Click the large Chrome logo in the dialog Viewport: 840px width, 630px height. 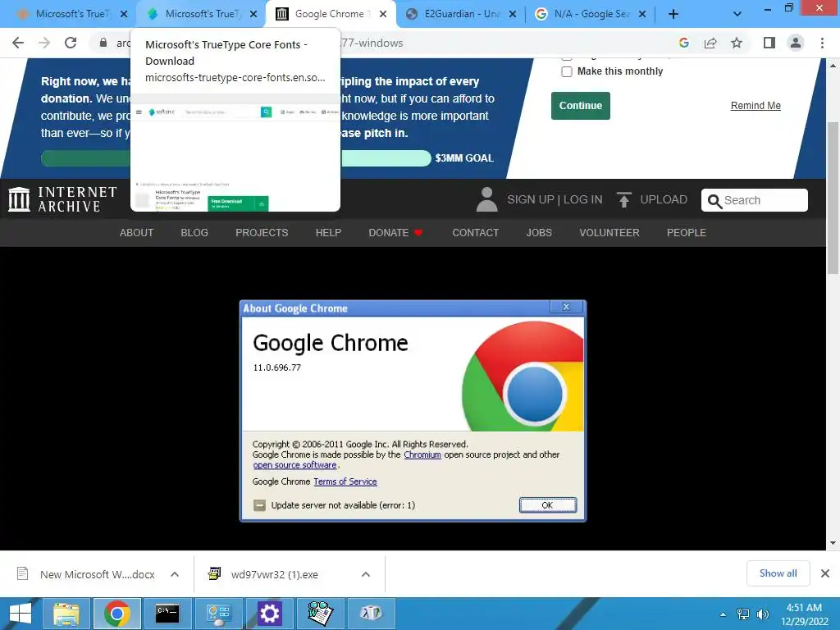[x=523, y=377]
